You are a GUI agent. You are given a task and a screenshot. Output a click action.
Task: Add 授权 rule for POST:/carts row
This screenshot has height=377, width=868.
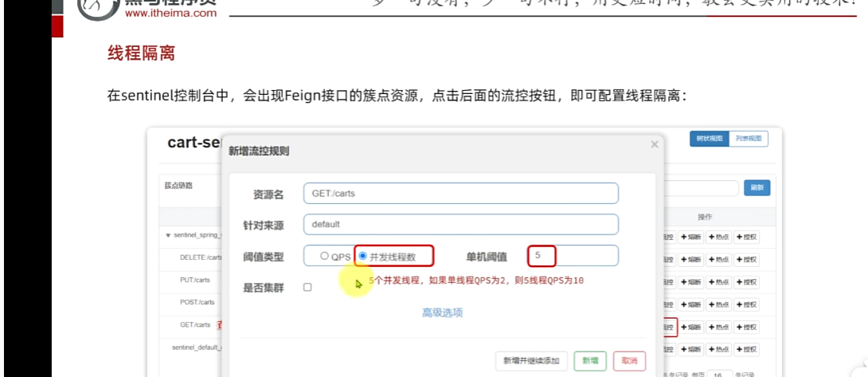point(747,304)
